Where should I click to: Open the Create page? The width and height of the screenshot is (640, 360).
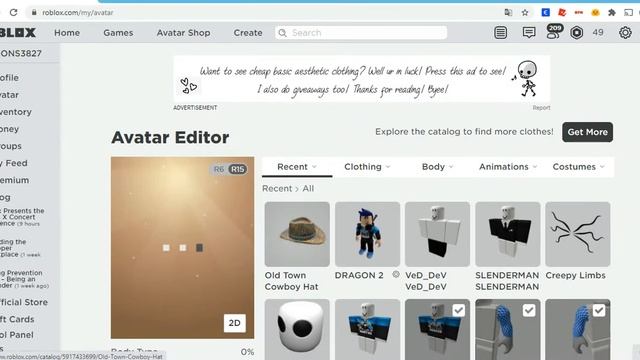pyautogui.click(x=248, y=33)
